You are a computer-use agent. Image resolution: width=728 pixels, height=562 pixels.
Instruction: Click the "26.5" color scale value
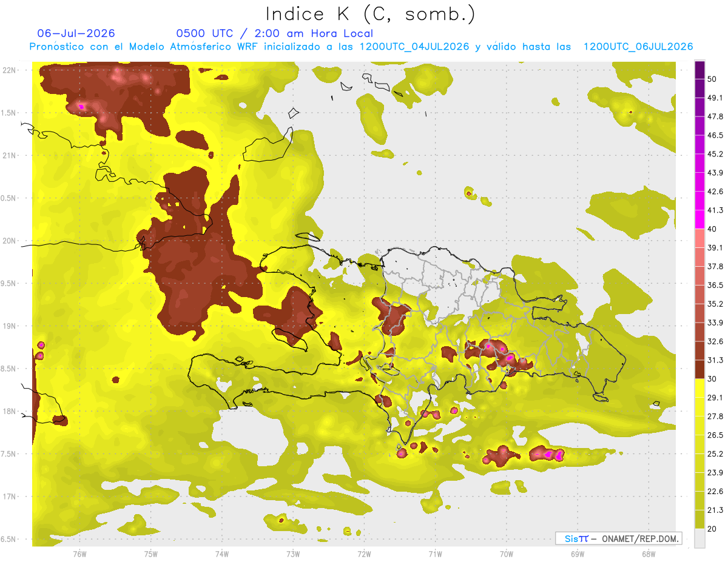point(715,435)
